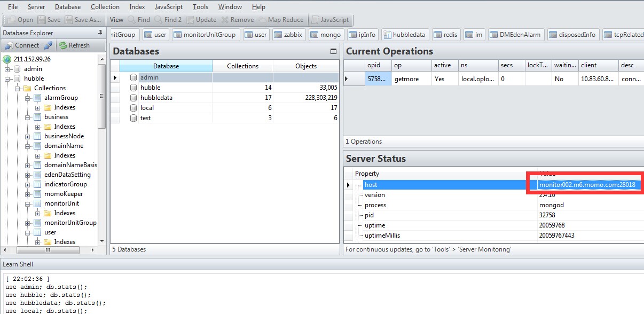Collapse the business collection node
Image resolution: width=644 pixels, height=314 pixels.
28,117
